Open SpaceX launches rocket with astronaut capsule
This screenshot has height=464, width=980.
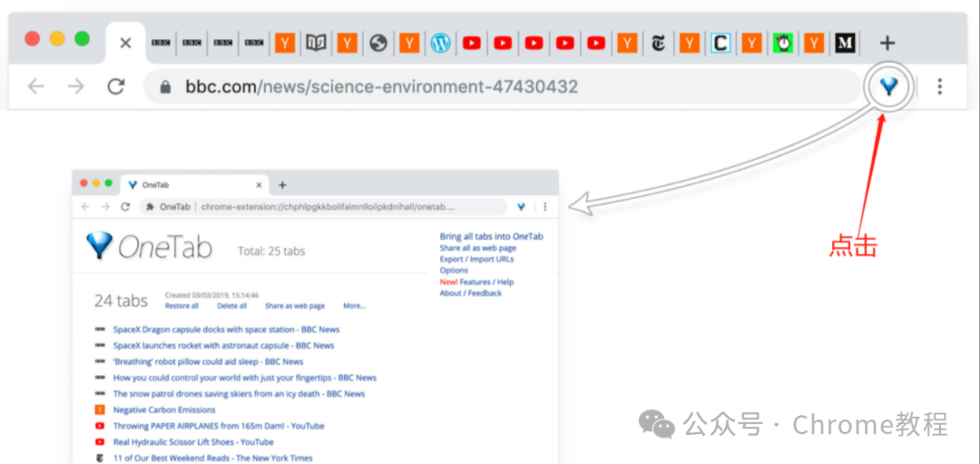pos(224,345)
